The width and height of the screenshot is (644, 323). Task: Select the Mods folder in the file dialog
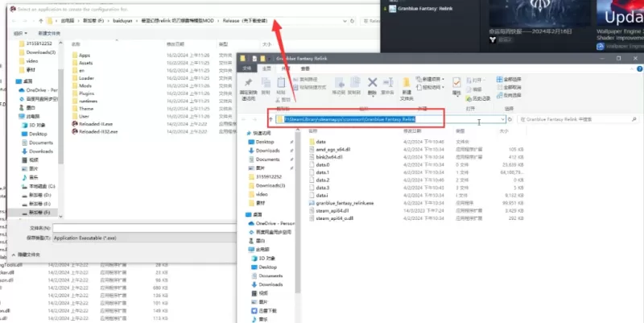pyautogui.click(x=85, y=86)
